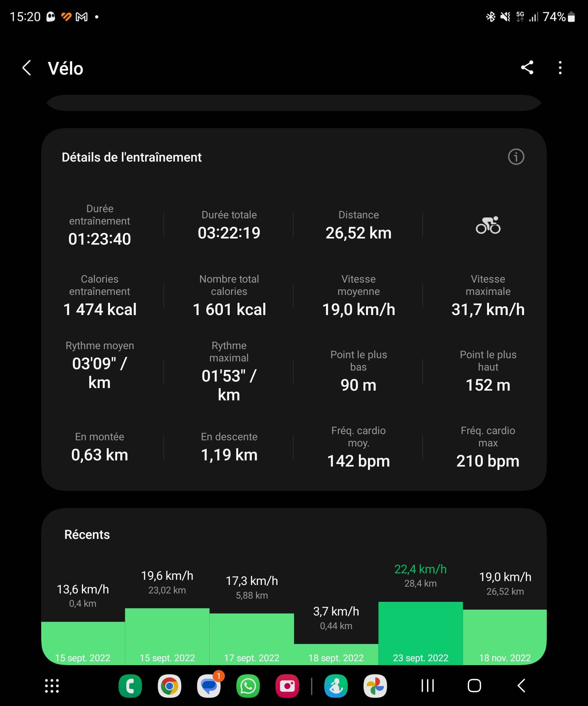The image size is (588, 706).
Task: Launch the green Phone app
Action: click(130, 686)
